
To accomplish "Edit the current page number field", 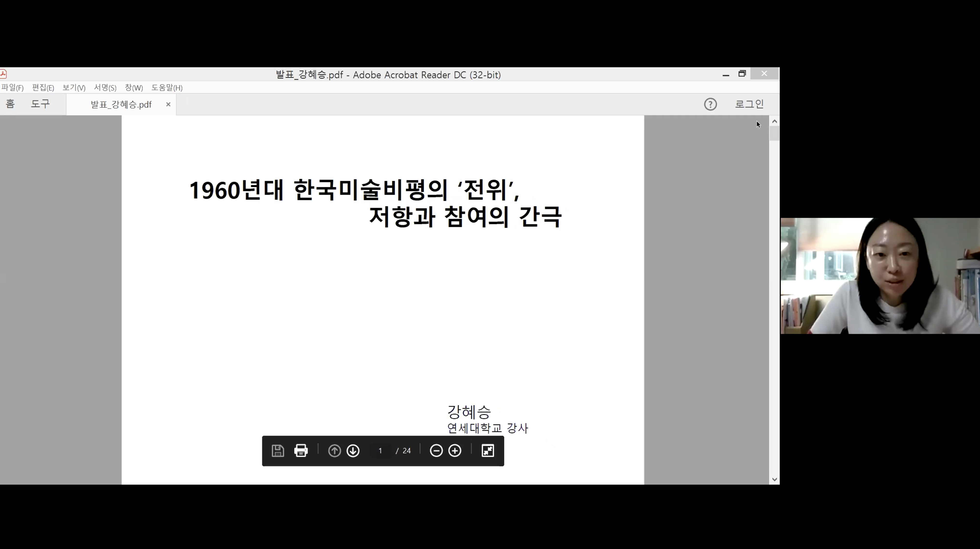I will (380, 451).
